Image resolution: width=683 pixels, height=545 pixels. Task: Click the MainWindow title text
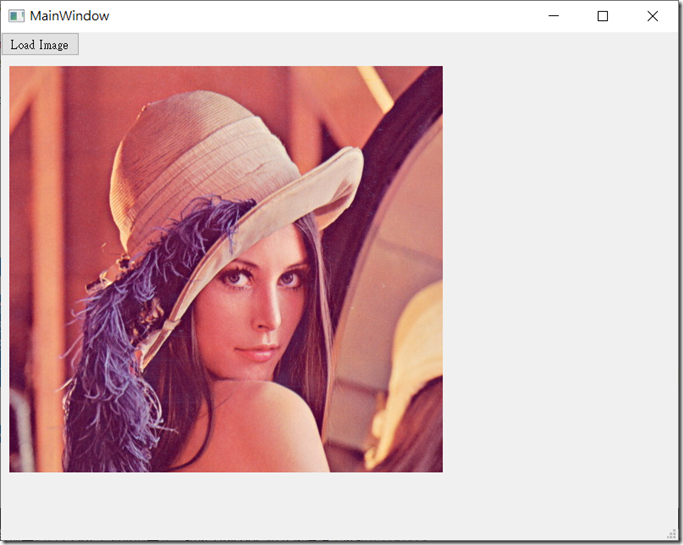pyautogui.click(x=69, y=16)
